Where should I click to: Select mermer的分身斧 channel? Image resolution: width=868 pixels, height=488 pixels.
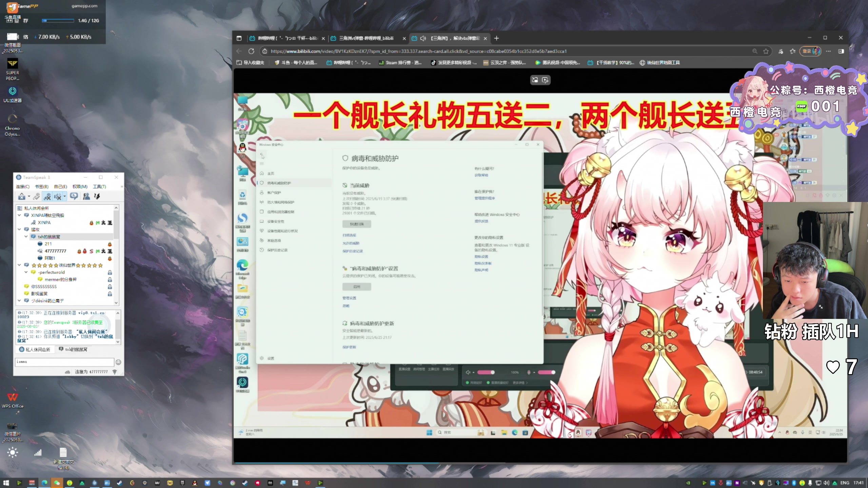pyautogui.click(x=61, y=280)
